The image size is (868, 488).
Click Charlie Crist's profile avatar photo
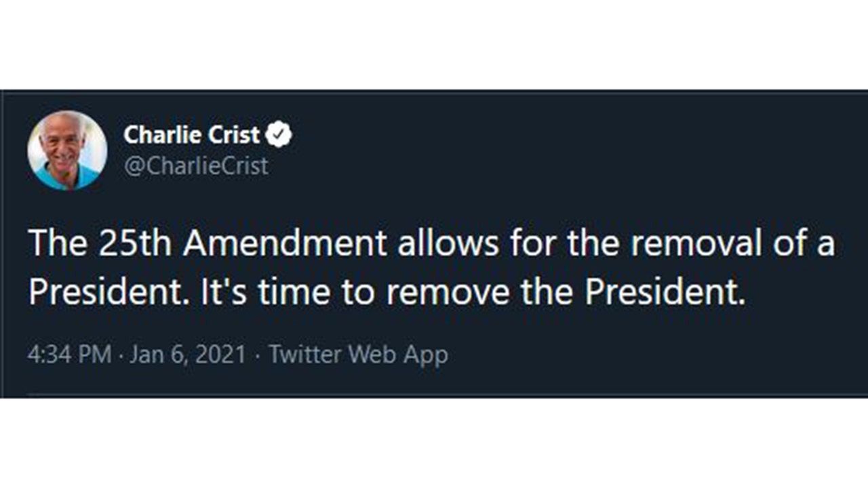point(67,150)
